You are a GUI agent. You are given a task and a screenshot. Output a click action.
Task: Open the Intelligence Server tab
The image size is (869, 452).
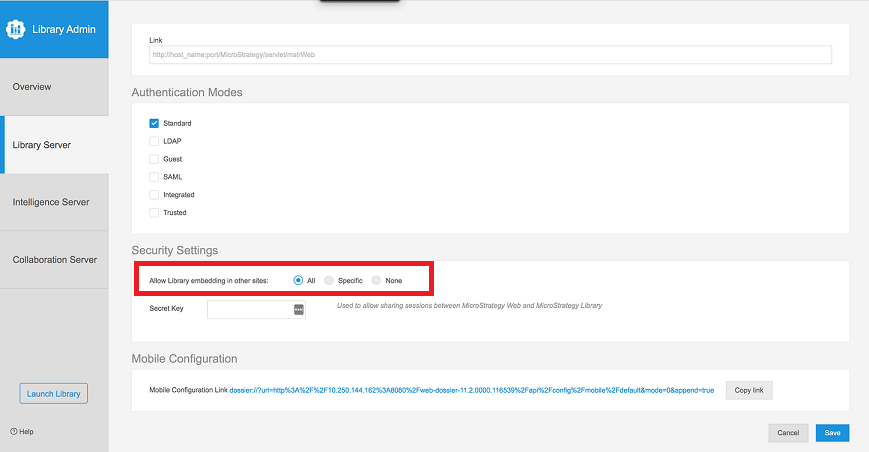click(x=54, y=202)
